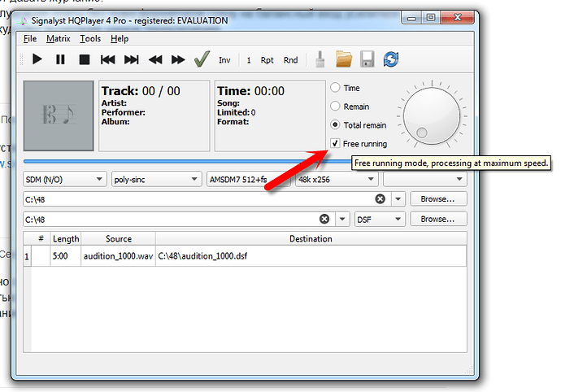The width and height of the screenshot is (561, 392).
Task: Click the 5:00 length cell
Action: tap(66, 256)
